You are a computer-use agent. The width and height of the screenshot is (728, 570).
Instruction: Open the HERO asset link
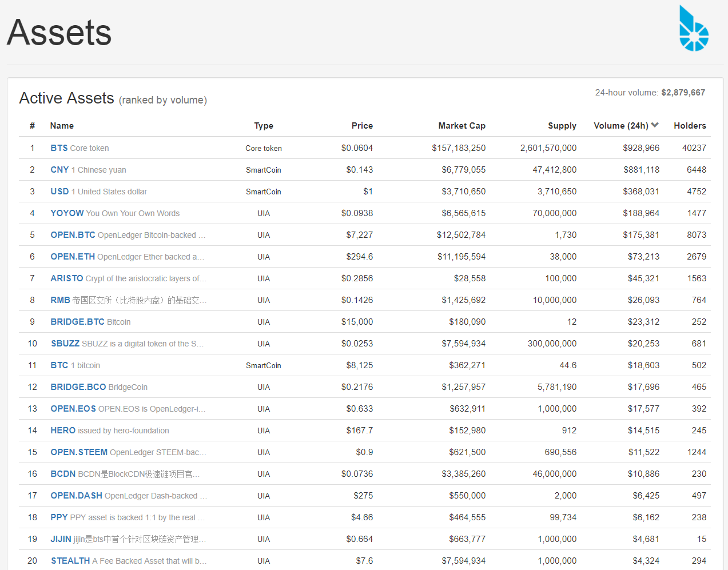[63, 431]
